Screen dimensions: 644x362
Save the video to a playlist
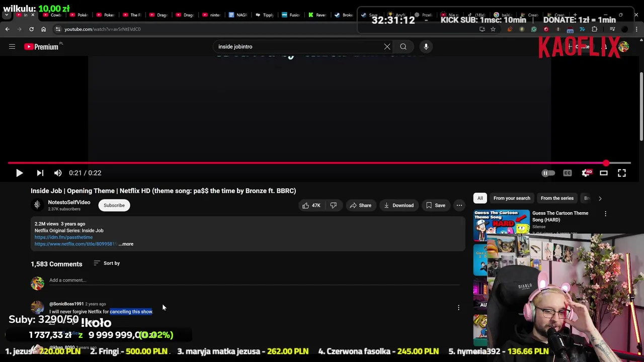(x=436, y=205)
